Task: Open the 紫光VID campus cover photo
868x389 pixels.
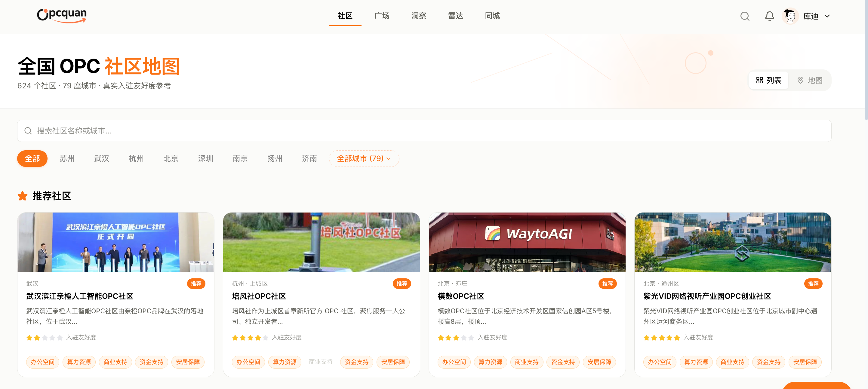Action: pyautogui.click(x=733, y=242)
